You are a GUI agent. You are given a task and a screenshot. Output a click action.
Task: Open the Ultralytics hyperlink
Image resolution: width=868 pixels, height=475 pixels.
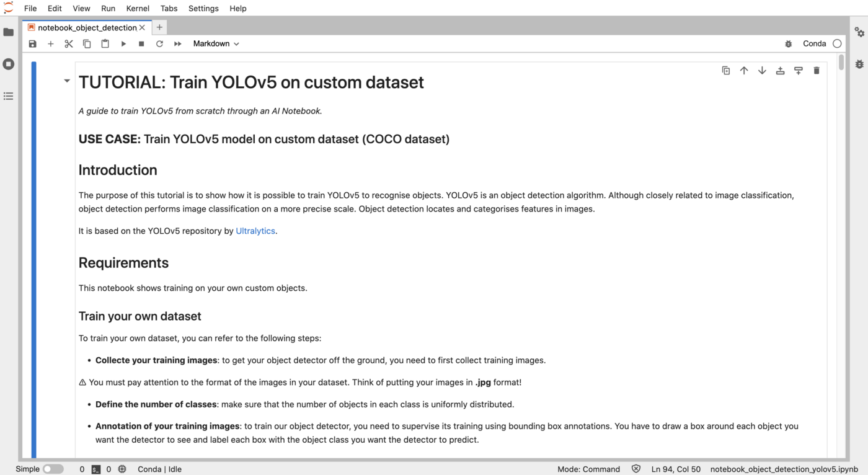click(x=255, y=231)
